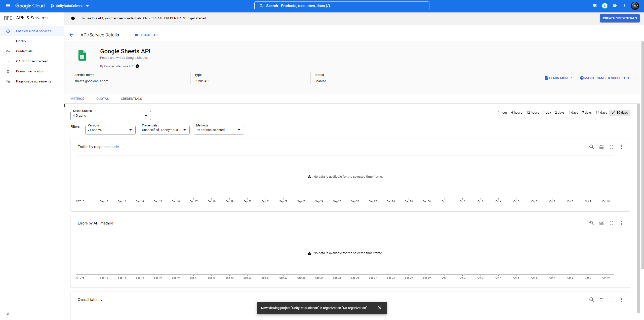Select the 6 hours time range

point(517,113)
